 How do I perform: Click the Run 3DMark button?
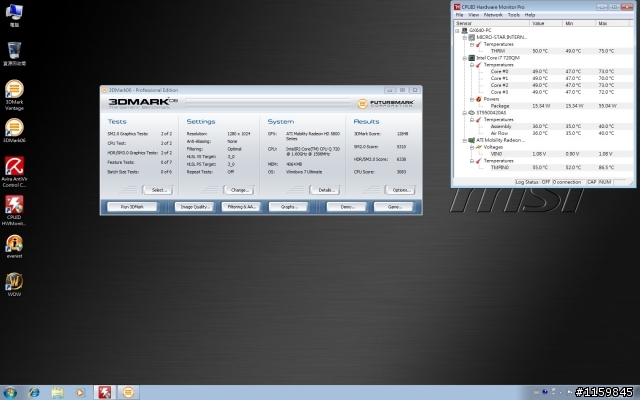(x=131, y=206)
